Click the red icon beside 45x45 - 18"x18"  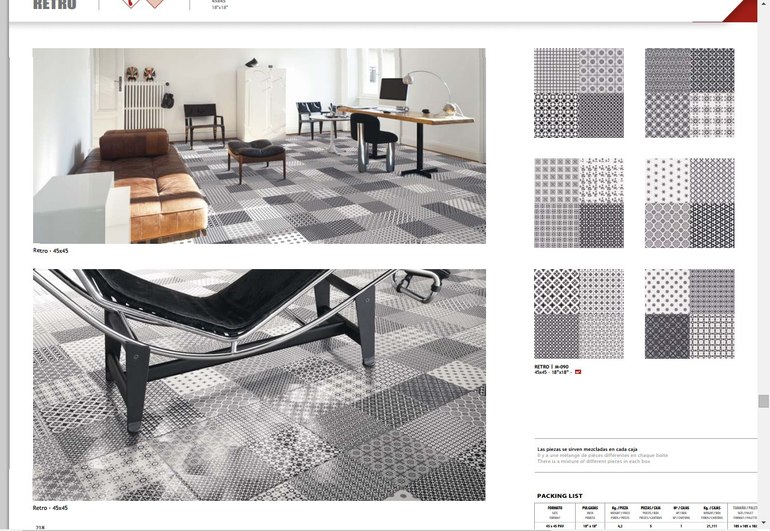(578, 372)
